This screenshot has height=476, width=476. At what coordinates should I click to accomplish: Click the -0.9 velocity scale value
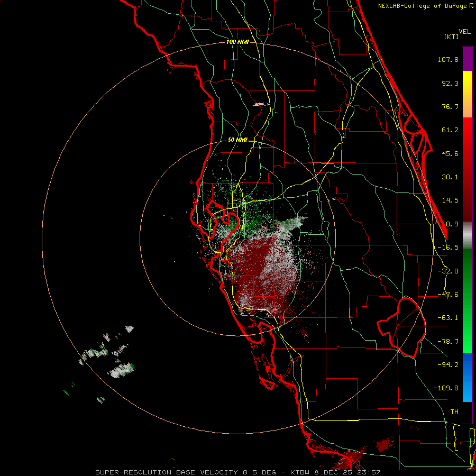[450, 224]
